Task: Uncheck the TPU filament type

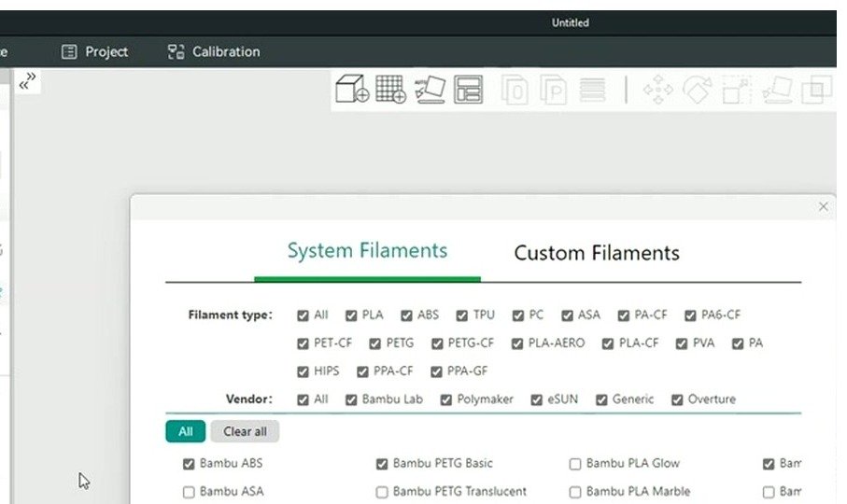Action: pyautogui.click(x=461, y=315)
